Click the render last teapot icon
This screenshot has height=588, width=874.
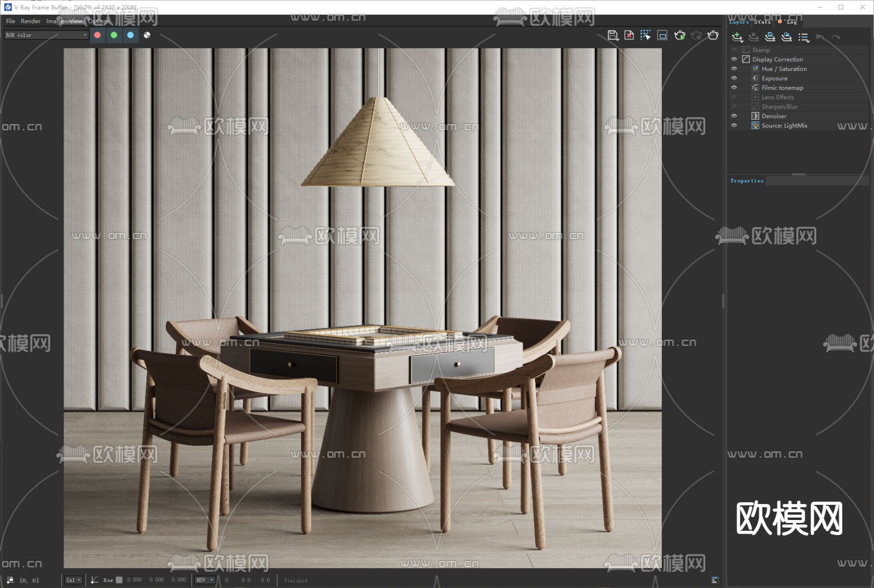[x=713, y=35]
